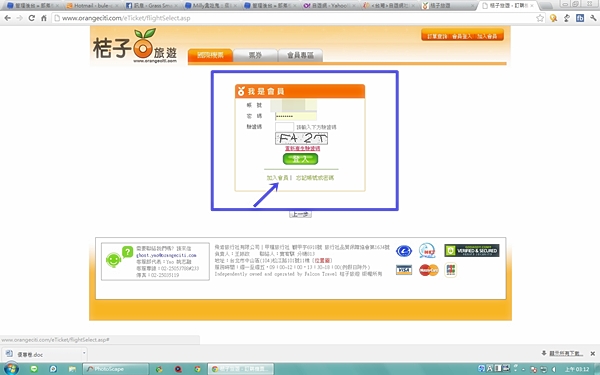Click the red 位置圖 map link
600x375 pixels.
coord(323,261)
